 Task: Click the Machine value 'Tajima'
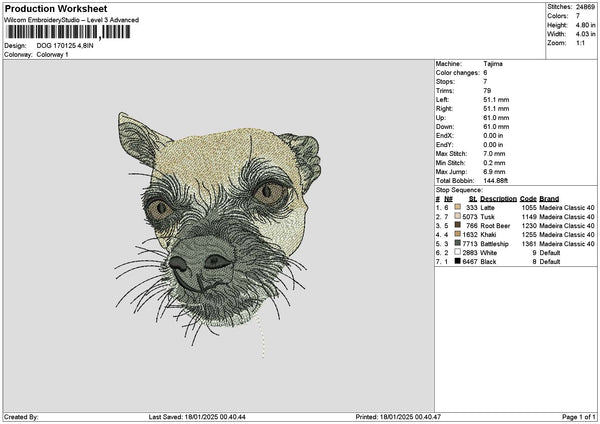[493, 64]
